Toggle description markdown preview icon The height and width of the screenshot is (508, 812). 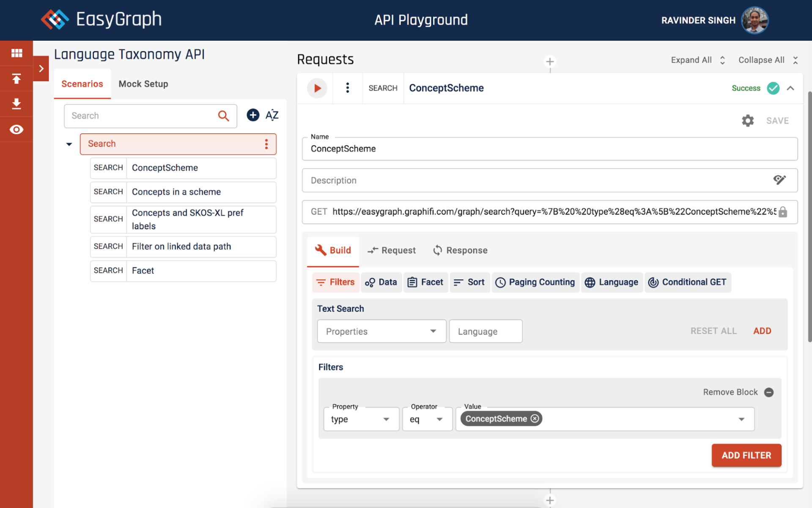[x=779, y=180]
